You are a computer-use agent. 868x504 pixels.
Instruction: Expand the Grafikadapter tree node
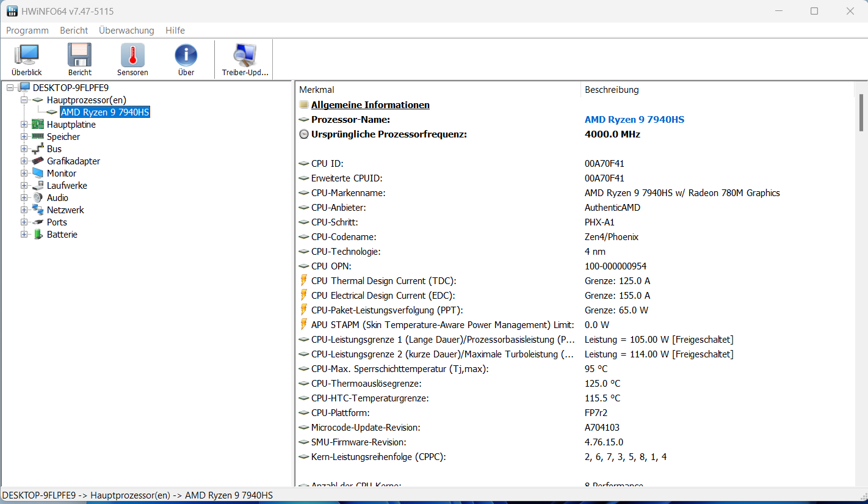[x=24, y=161]
